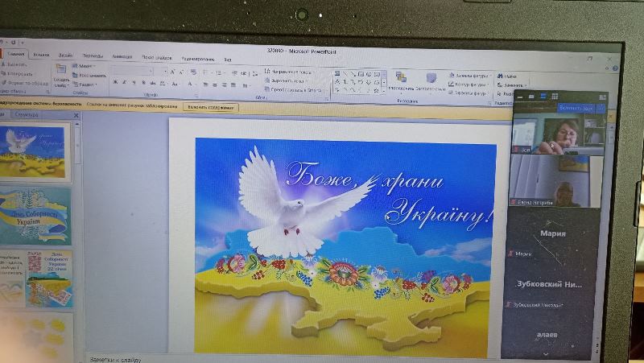Toggle bold (Ж) formatting

pyautogui.click(x=115, y=83)
